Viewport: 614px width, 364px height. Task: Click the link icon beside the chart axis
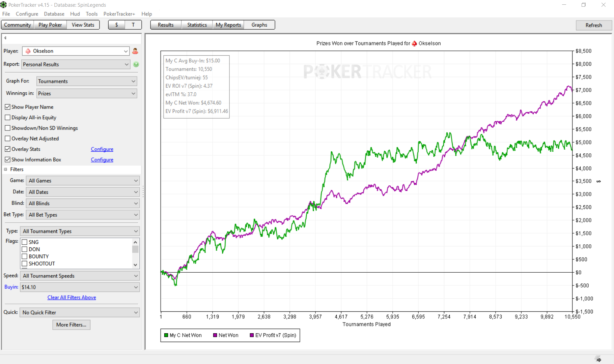click(598, 181)
